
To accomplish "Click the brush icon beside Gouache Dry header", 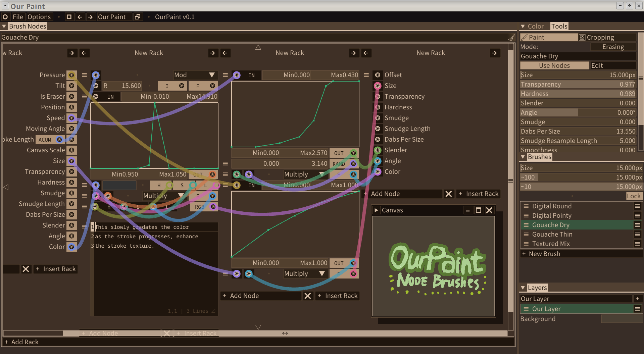I will pyautogui.click(x=511, y=38).
